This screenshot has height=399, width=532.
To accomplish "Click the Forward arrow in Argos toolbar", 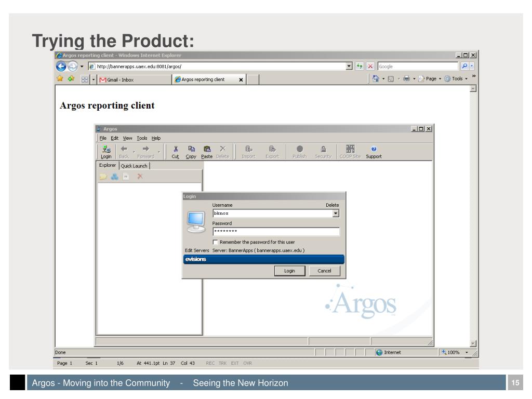I will pos(145,152).
